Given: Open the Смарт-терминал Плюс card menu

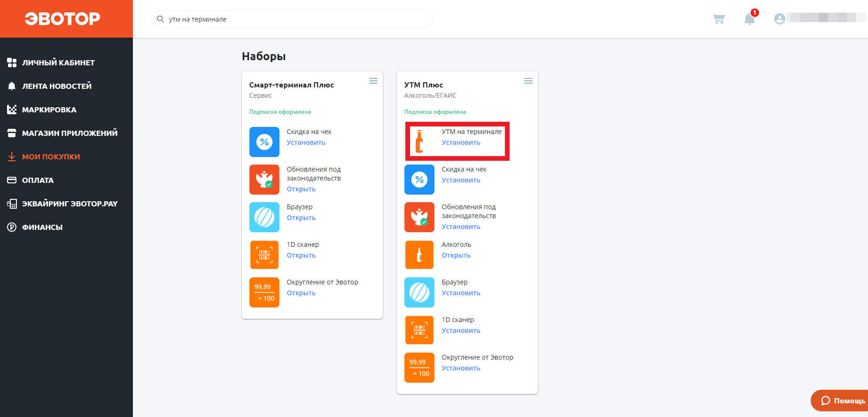Looking at the screenshot, I should [x=373, y=81].
